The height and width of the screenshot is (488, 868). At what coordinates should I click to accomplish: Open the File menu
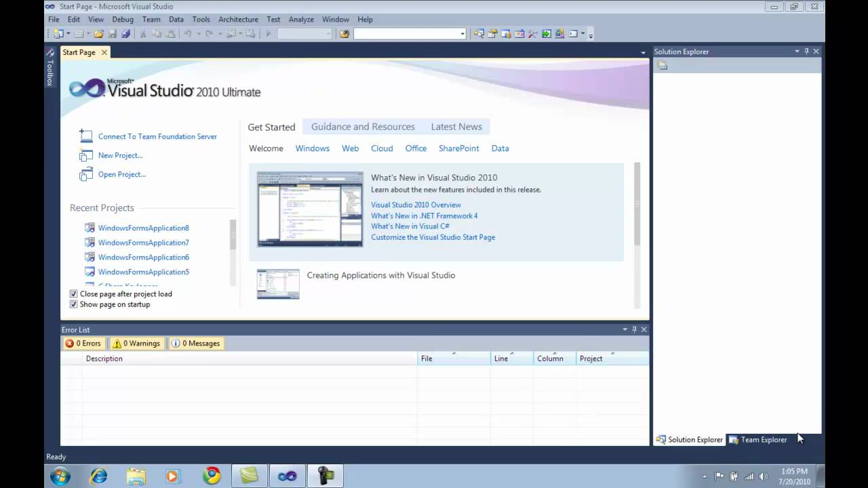coord(54,20)
